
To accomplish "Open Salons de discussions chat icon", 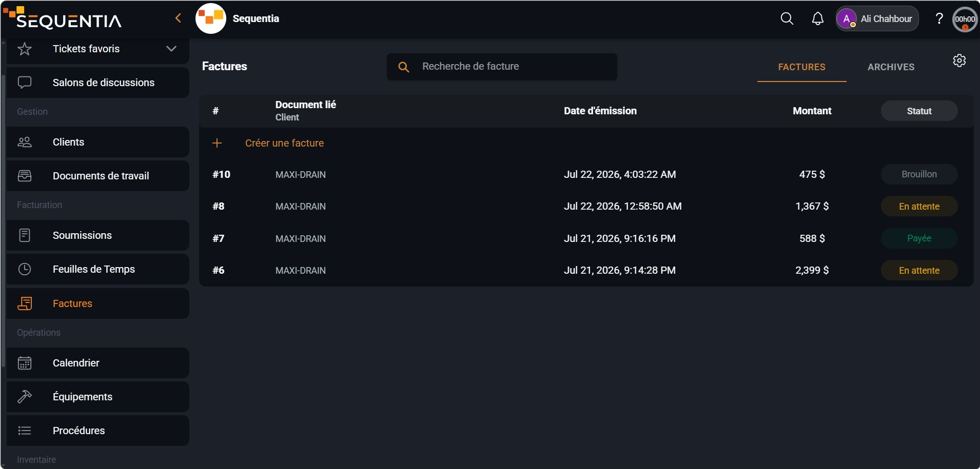I will [x=25, y=83].
